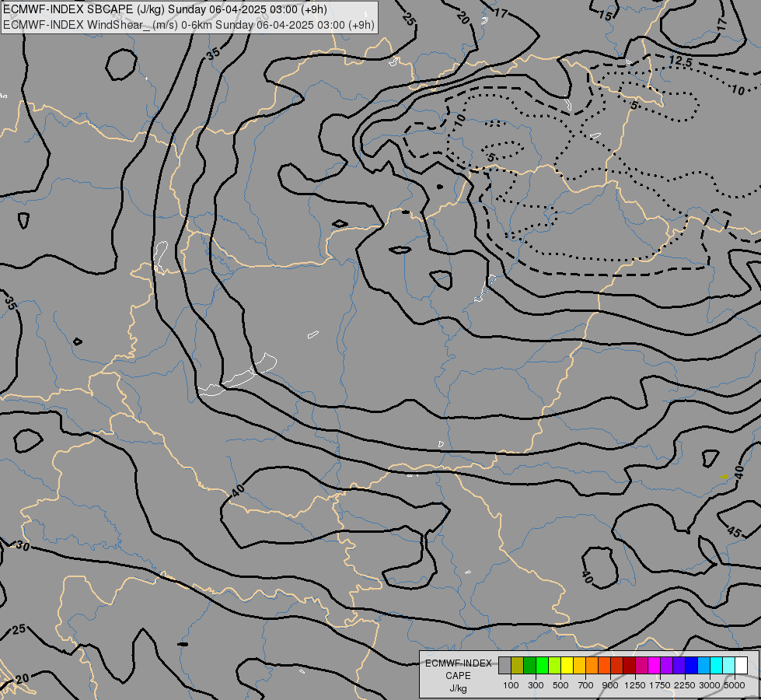Click the legend label 5000
The width and height of the screenshot is (761, 700).
coord(735,685)
